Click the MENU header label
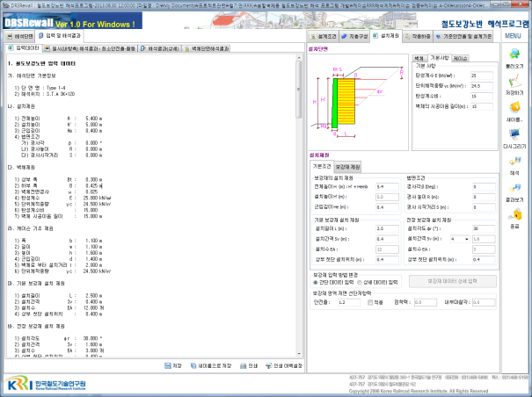 point(513,36)
